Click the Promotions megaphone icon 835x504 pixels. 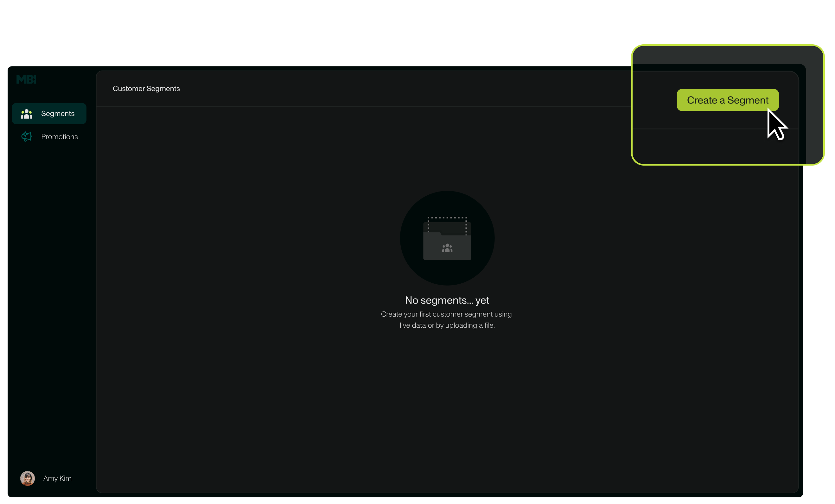(x=26, y=136)
